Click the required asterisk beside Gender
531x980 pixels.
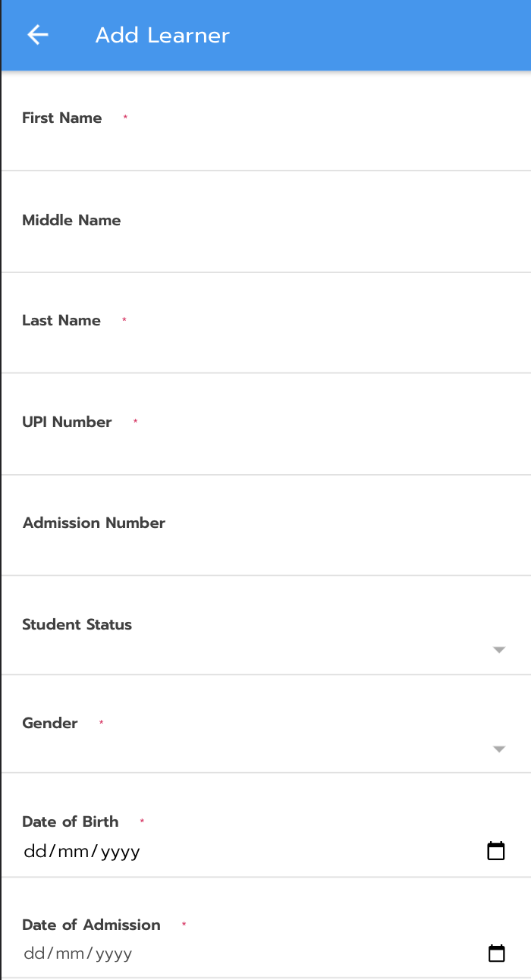click(x=100, y=723)
